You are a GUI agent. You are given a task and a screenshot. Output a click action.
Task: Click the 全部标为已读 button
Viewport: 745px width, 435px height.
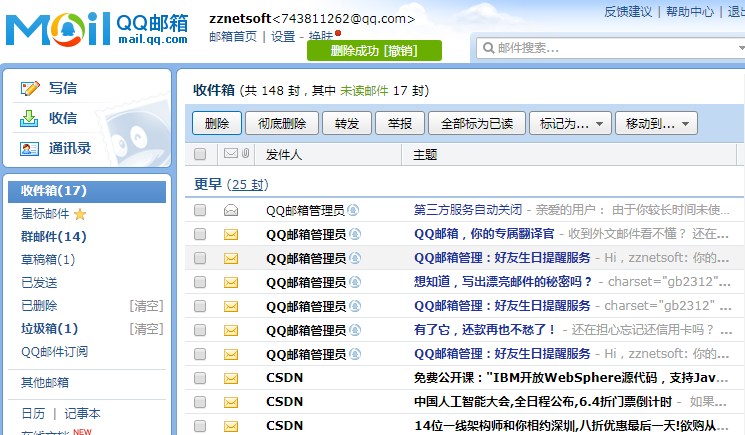click(477, 123)
